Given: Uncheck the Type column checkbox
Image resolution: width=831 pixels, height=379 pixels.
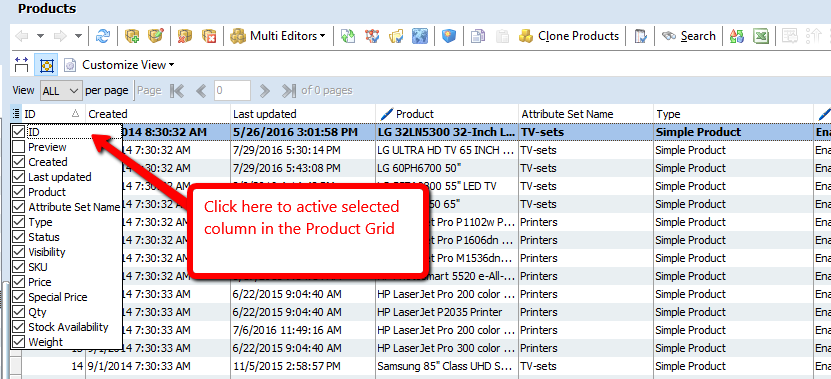Looking at the screenshot, I should (x=19, y=222).
